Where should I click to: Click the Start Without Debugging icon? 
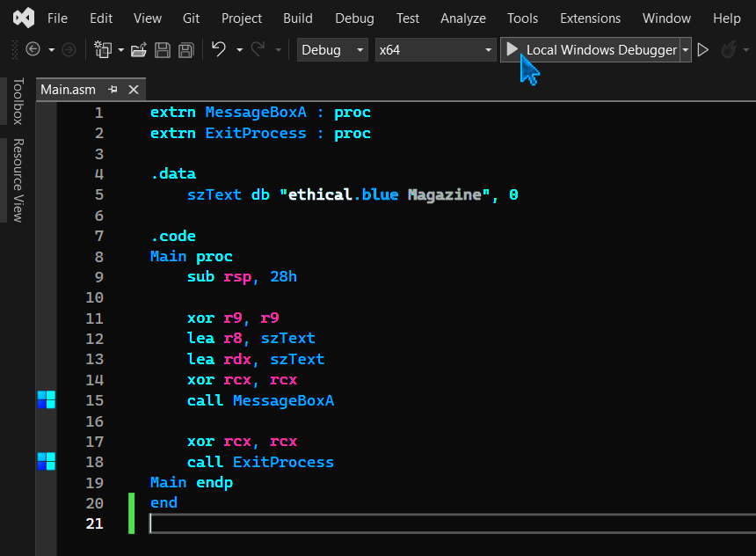pos(703,50)
